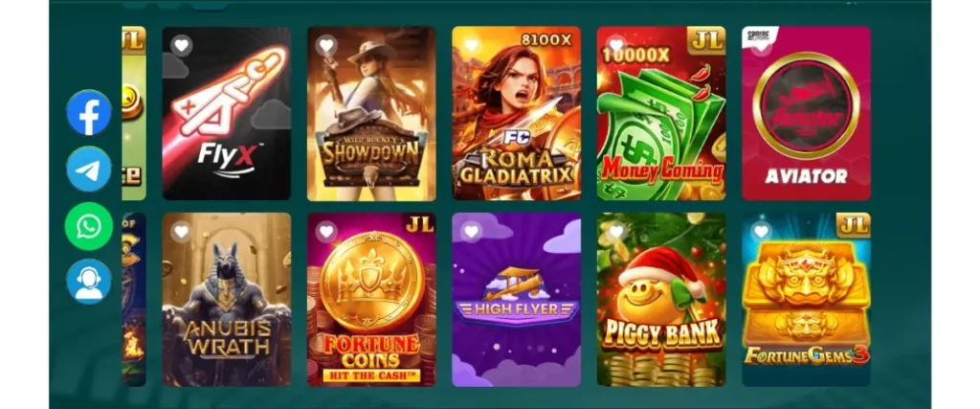This screenshot has width=980, height=409.
Task: Favorite the FlyX game with heart icon
Action: [181, 46]
